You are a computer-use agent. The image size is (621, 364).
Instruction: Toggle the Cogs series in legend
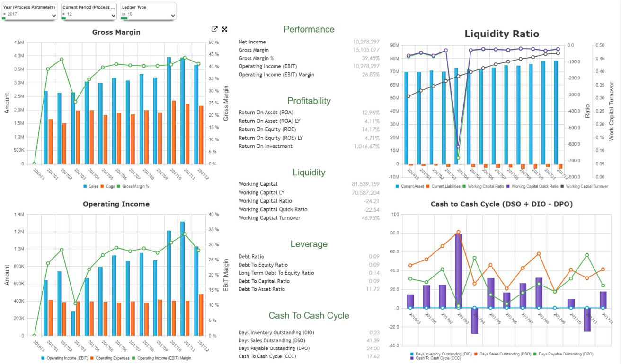(108, 186)
